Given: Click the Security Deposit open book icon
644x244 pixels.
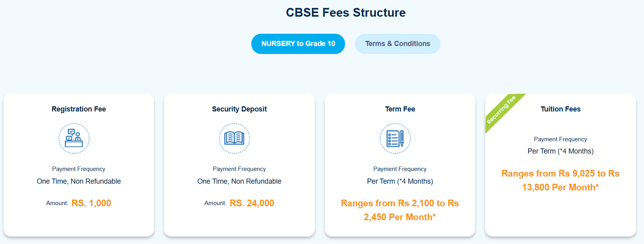Looking at the screenshot, I should [234, 138].
